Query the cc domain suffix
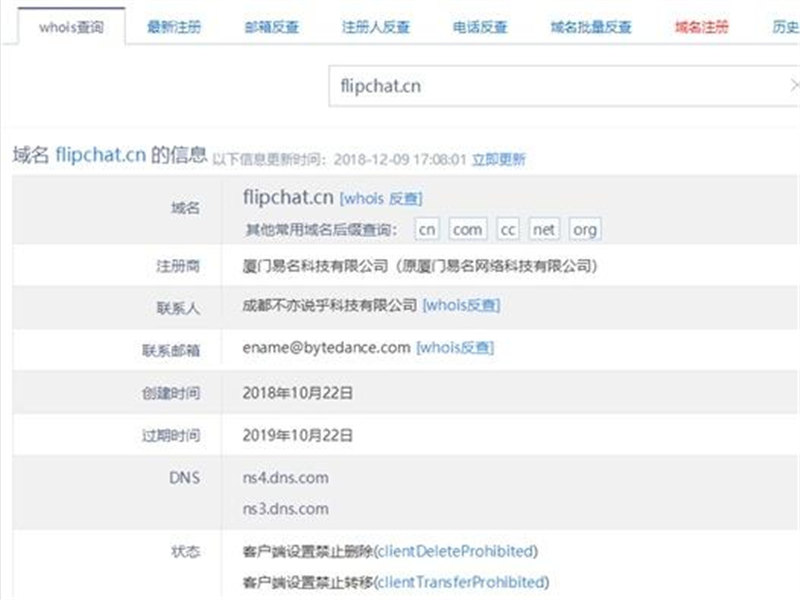The width and height of the screenshot is (800, 600). pos(508,230)
